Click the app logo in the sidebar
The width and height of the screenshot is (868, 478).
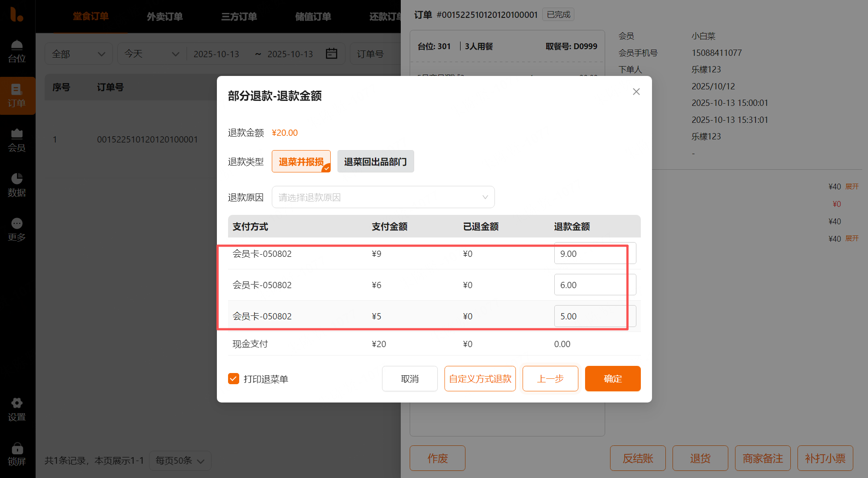click(17, 14)
